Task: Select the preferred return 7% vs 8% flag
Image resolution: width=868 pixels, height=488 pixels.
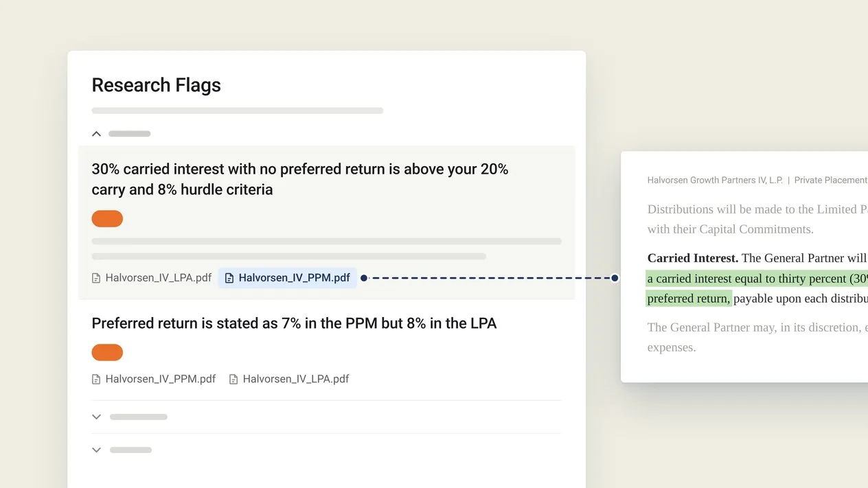Action: pos(294,323)
